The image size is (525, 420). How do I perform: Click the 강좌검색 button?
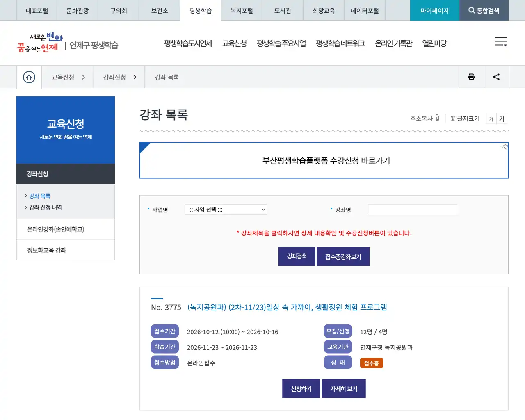pos(297,256)
